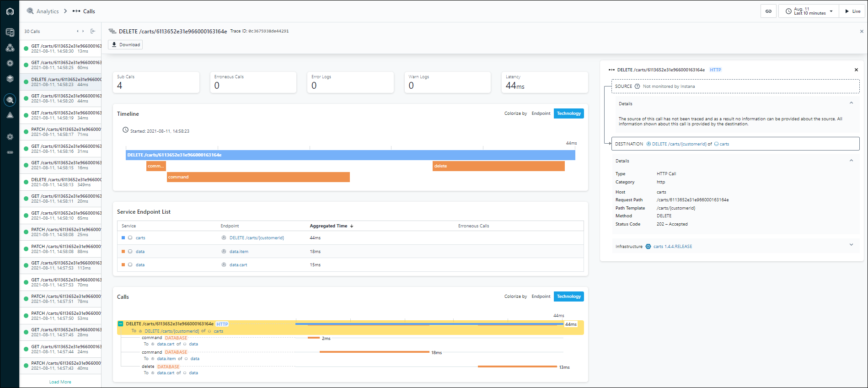Go to the previous call arrow
Screen dimensions: 868x388
point(77,31)
